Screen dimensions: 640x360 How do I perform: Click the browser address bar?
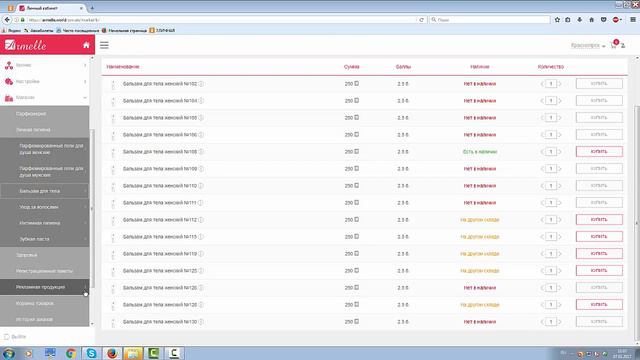220,20
